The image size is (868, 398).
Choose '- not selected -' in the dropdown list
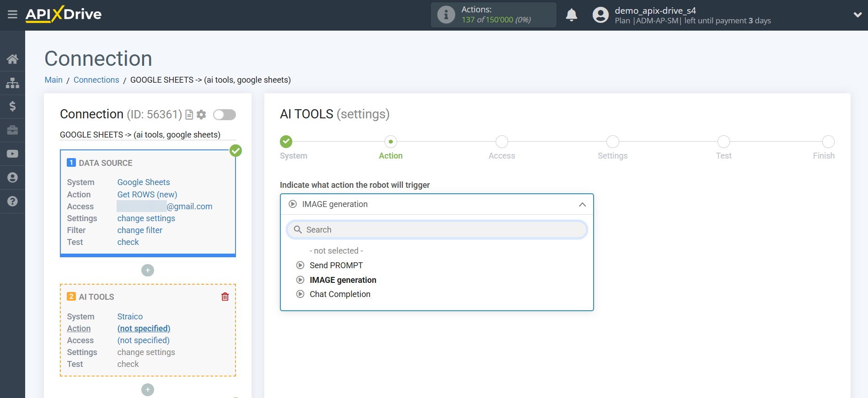(x=336, y=251)
